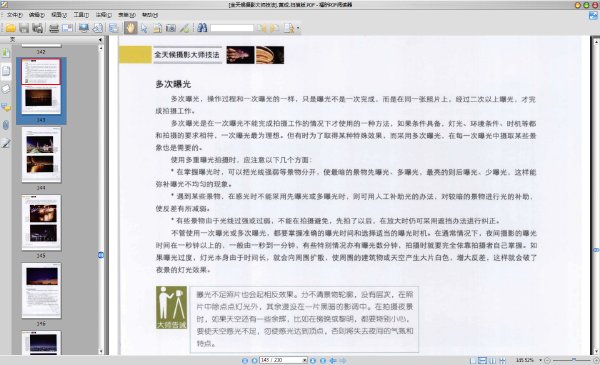Click the 多次曝光 heading text

173,84
